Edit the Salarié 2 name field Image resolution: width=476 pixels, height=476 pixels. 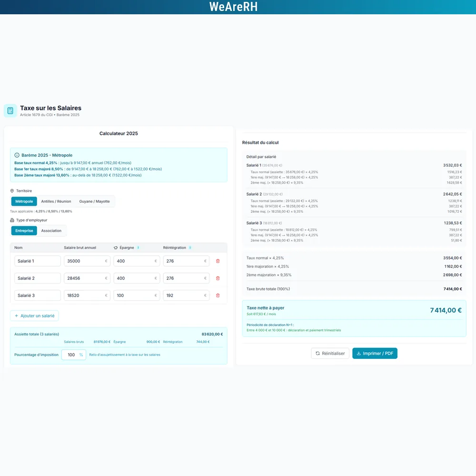point(38,278)
